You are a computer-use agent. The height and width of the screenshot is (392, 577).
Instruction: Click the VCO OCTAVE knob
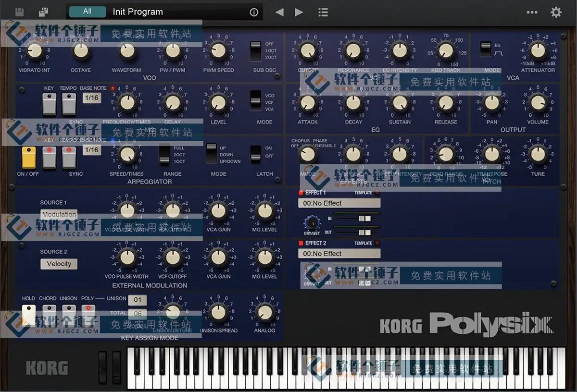(x=81, y=50)
